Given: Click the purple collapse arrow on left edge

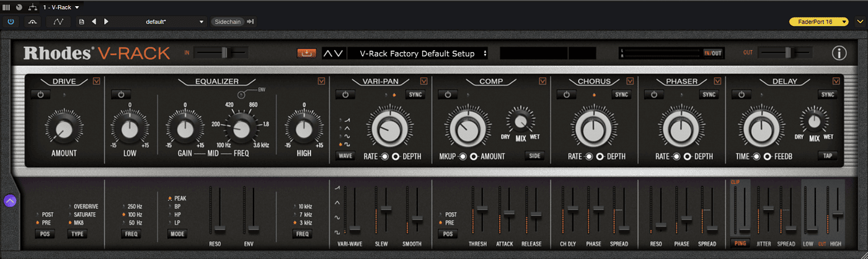Looking at the screenshot, I should [x=10, y=200].
